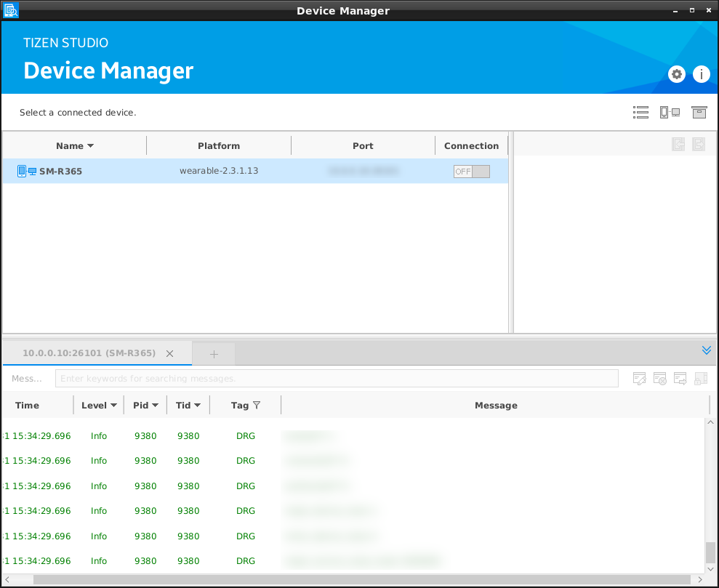This screenshot has width=719, height=588.
Task: Click the Platform column header
Action: click(x=219, y=146)
